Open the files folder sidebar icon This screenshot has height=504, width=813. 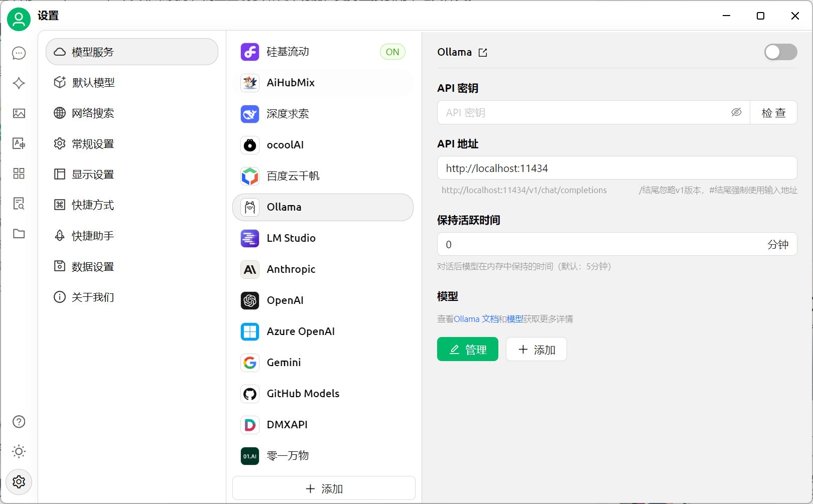(x=19, y=234)
